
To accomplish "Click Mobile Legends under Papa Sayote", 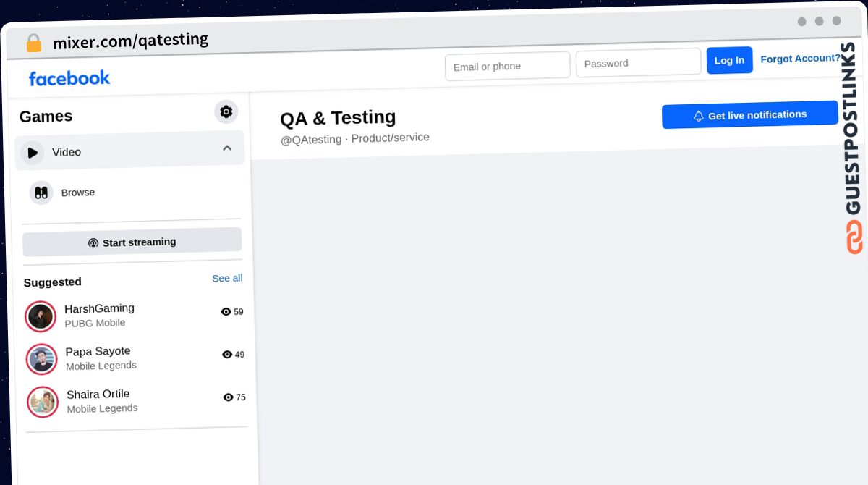I will click(x=101, y=366).
